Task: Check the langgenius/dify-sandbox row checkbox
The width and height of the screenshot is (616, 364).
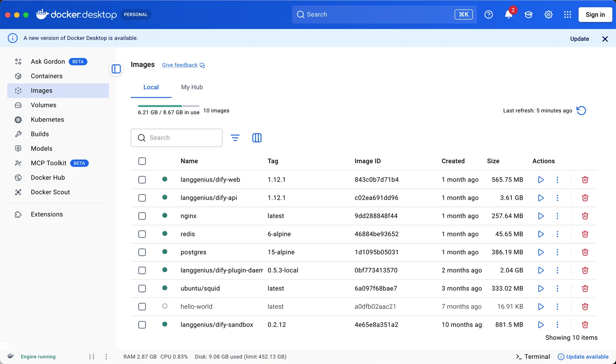Action: (x=142, y=325)
